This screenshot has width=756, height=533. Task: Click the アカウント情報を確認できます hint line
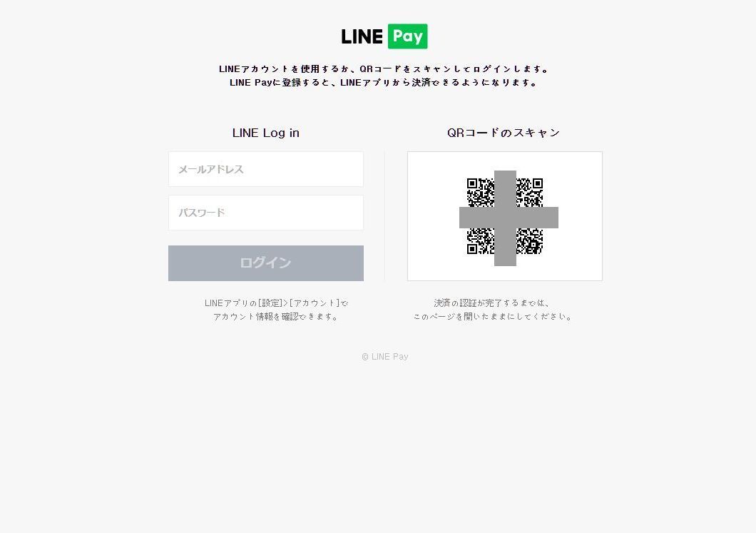(276, 316)
